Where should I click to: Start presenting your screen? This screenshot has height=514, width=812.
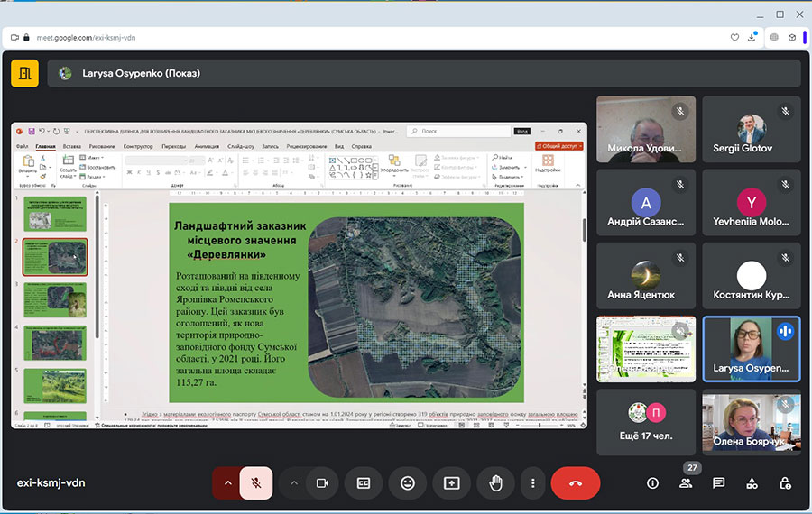pyautogui.click(x=452, y=482)
